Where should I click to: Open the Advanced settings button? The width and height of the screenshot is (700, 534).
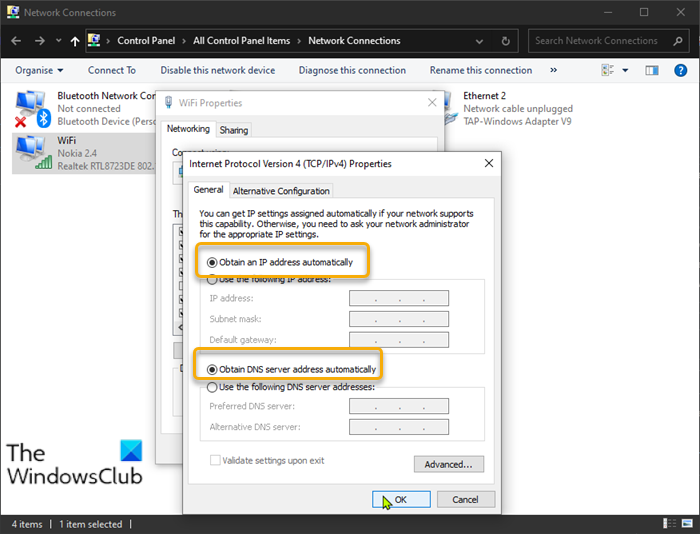tap(449, 464)
